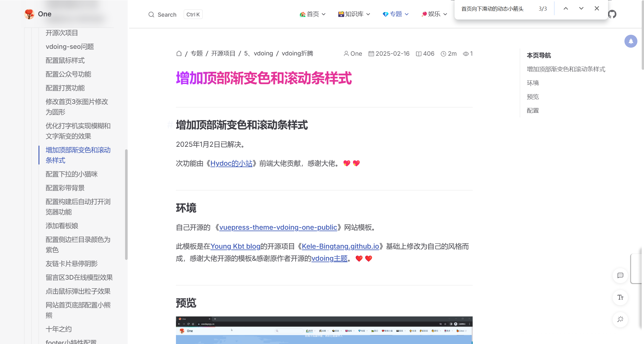This screenshot has height=344, width=644.
Task: Open the comments bubble button
Action: point(620,276)
